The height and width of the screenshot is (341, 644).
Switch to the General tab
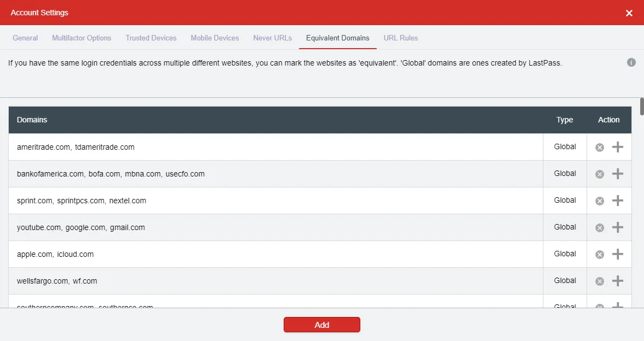point(25,38)
